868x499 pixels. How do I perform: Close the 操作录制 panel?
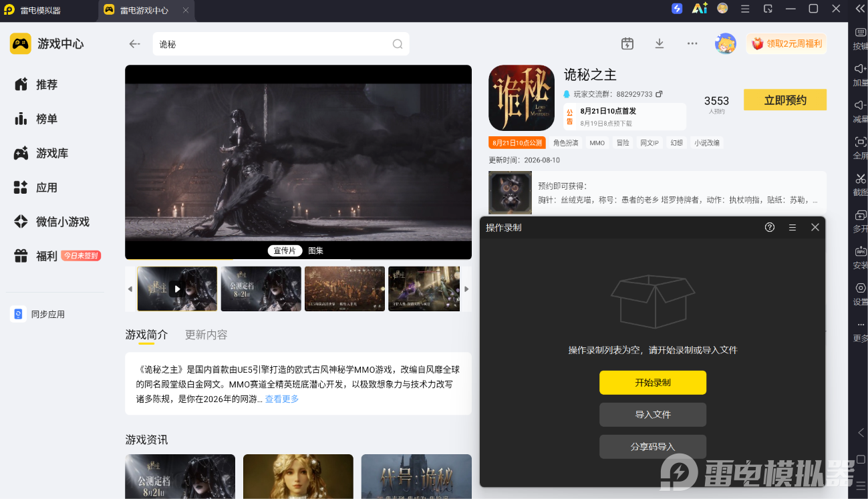(815, 227)
